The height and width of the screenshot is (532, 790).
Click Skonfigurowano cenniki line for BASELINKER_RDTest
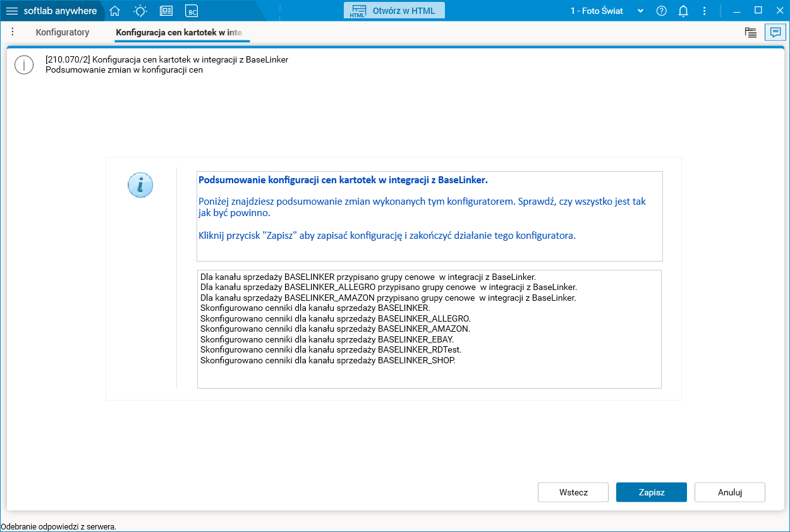[x=331, y=350]
